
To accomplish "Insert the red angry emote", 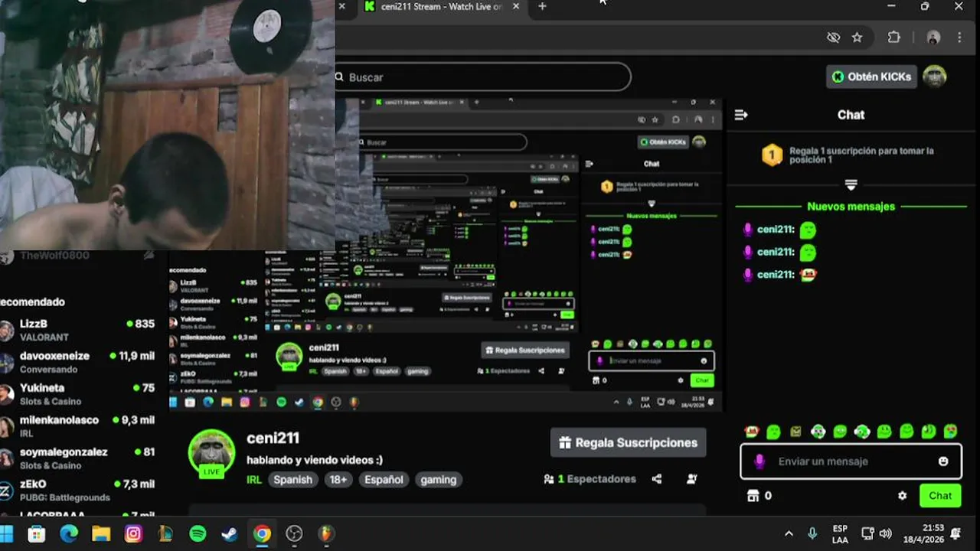I will pyautogui.click(x=751, y=432).
